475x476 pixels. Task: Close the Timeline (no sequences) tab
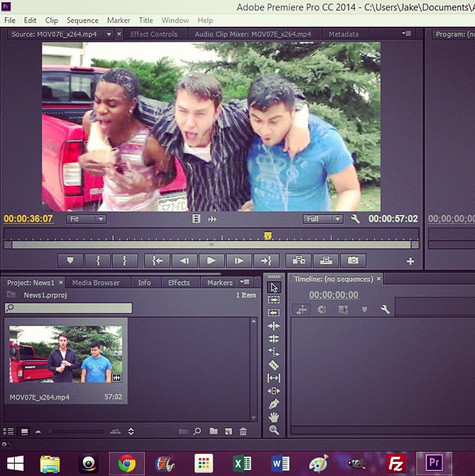pos(379,279)
